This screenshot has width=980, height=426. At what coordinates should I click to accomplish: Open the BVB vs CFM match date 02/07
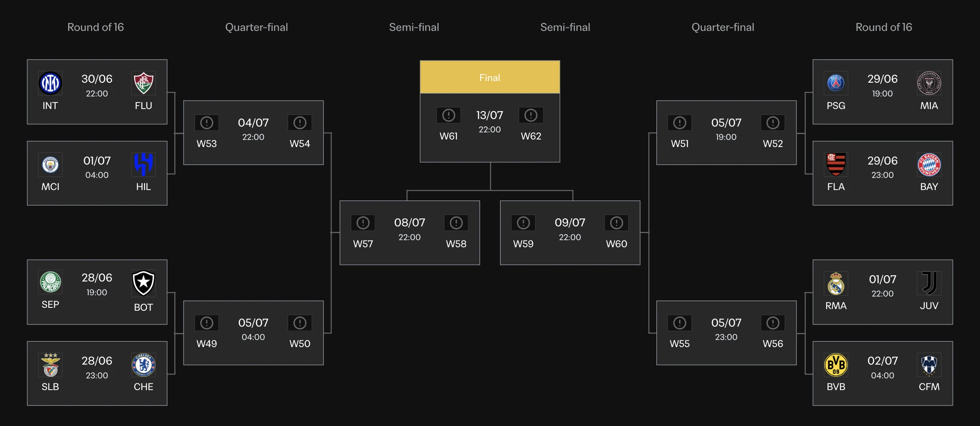point(883,361)
